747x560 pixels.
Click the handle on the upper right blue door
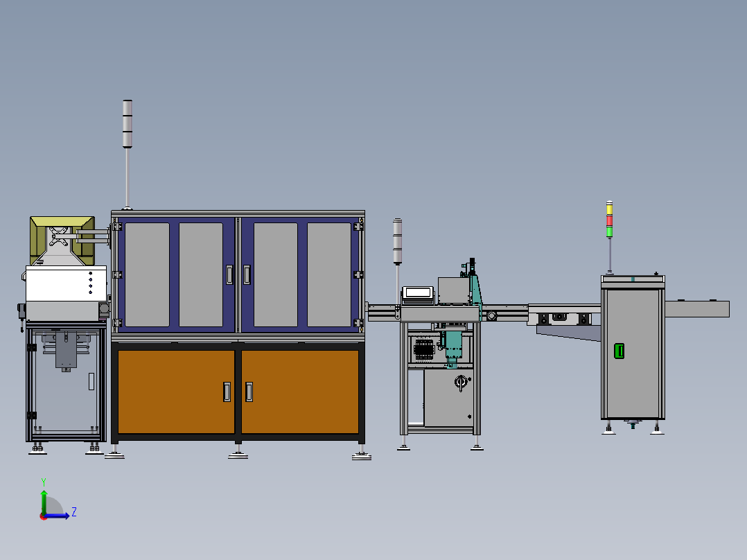pos(247,274)
